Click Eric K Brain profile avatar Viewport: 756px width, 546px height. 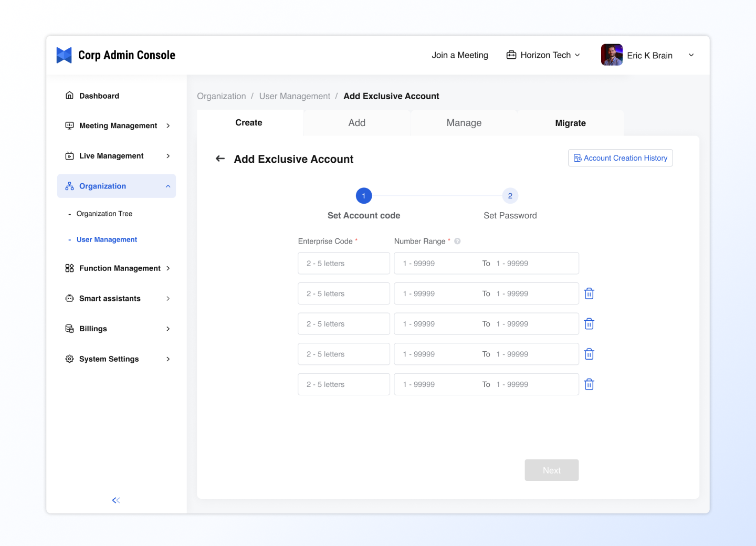click(612, 55)
